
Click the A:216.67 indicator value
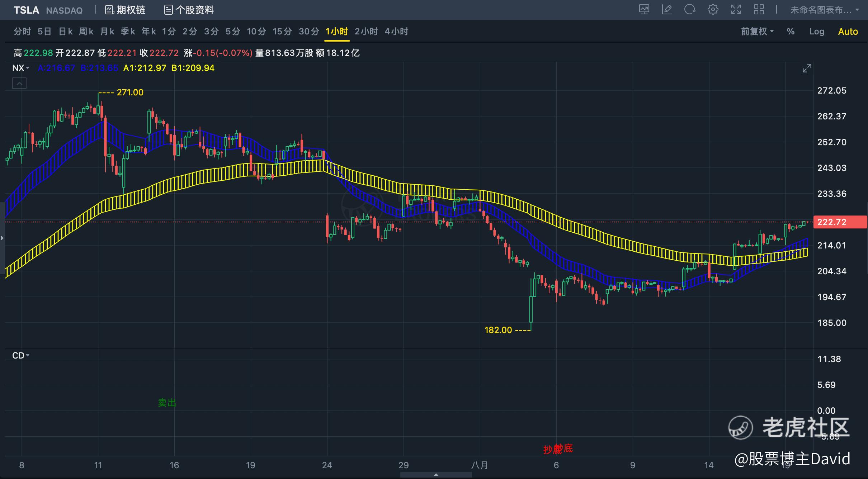[x=57, y=68]
